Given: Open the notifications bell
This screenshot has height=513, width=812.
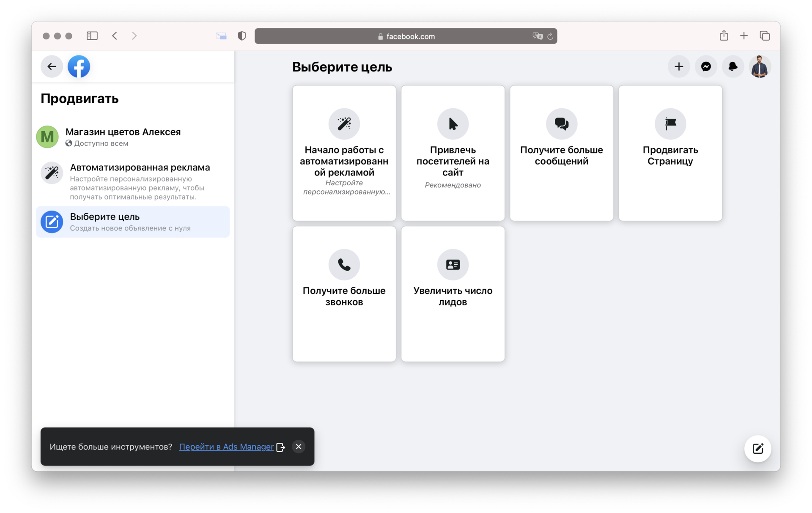Looking at the screenshot, I should coord(733,66).
